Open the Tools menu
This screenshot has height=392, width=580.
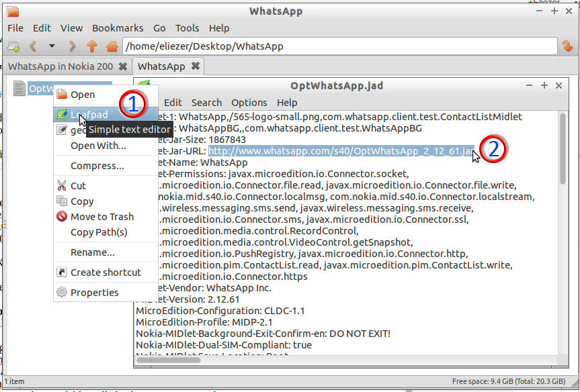[187, 28]
